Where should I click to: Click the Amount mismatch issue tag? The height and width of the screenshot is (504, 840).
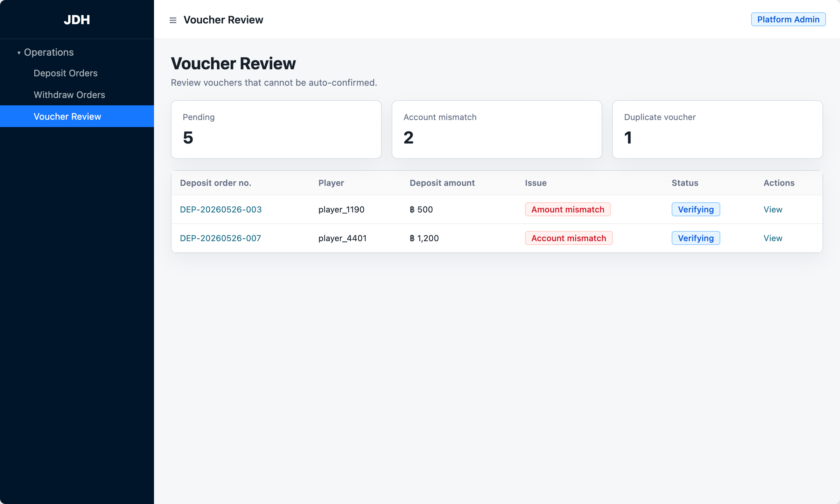coord(568,209)
